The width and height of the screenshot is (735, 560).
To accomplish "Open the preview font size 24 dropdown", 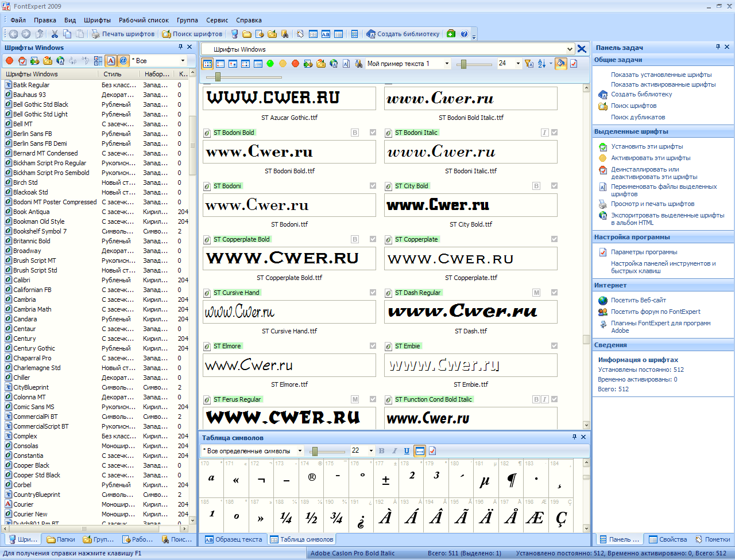I will 518,64.
